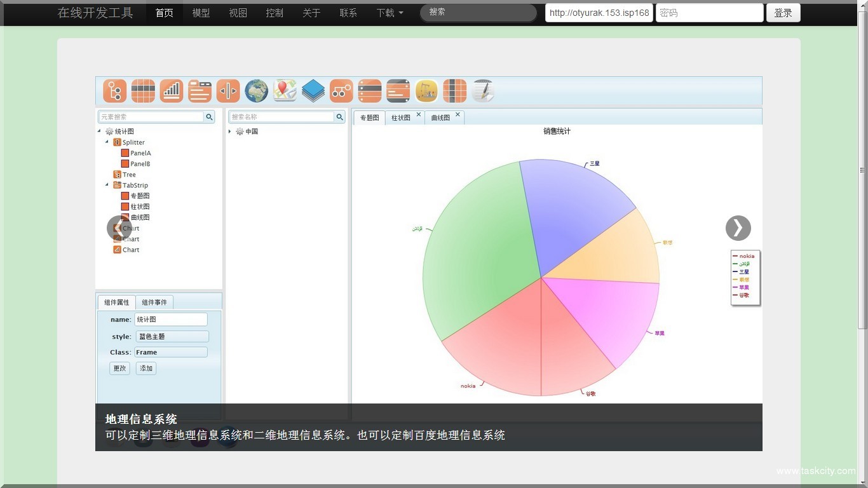Click search magnifier beside 搜索名称 field
The height and width of the screenshot is (488, 868).
click(x=340, y=117)
